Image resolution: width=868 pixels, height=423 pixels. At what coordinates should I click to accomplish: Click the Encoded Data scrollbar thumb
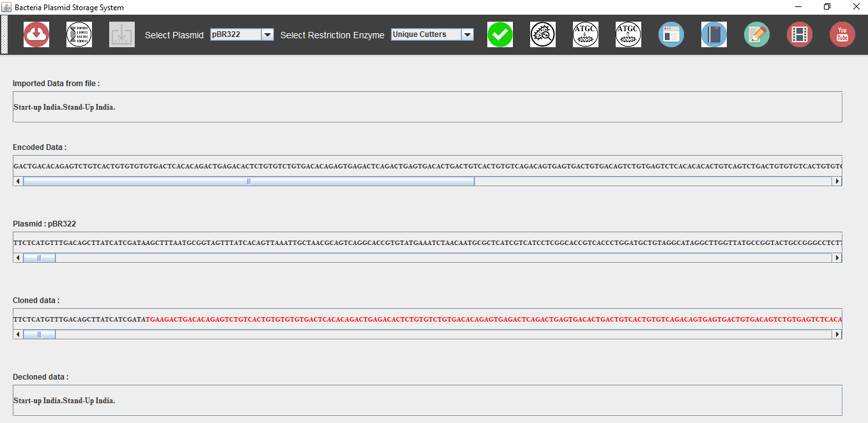(249, 181)
